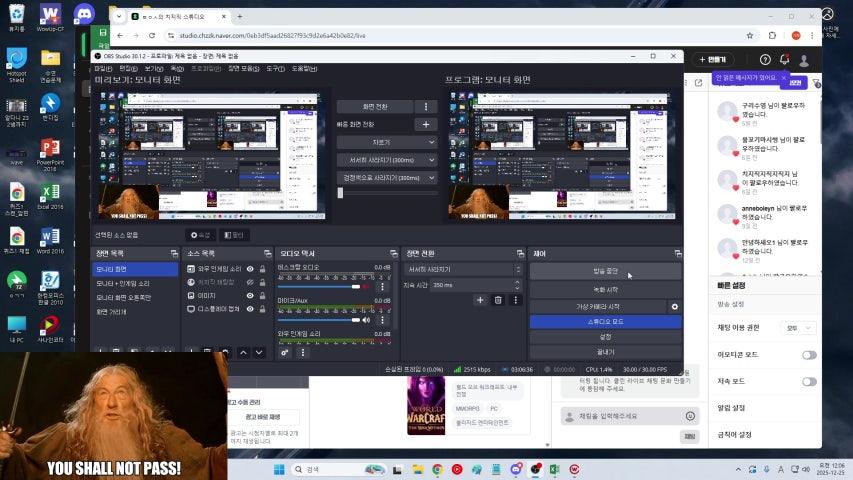This screenshot has height=480, width=853.
Task: Enable the 저속 모드 switch
Action: pos(808,382)
